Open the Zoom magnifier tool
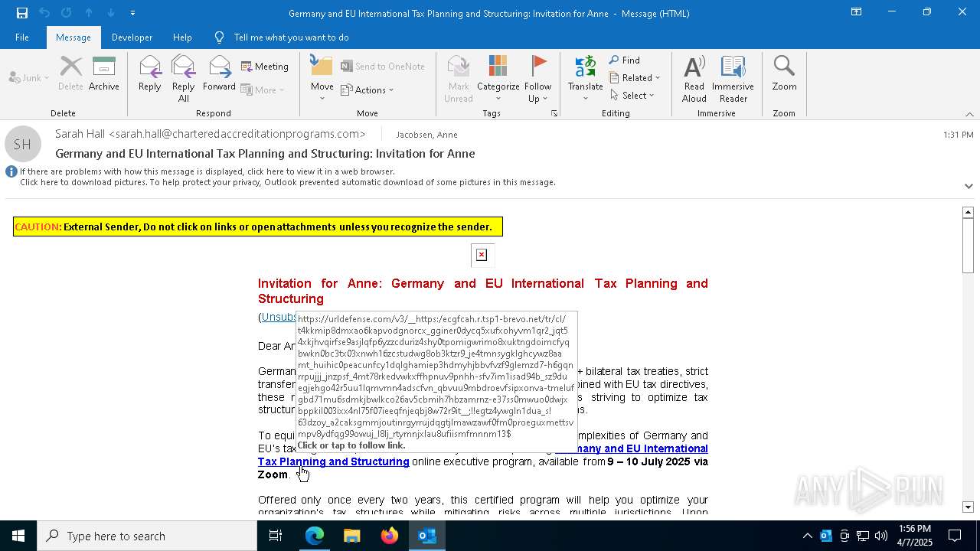 pos(784,74)
